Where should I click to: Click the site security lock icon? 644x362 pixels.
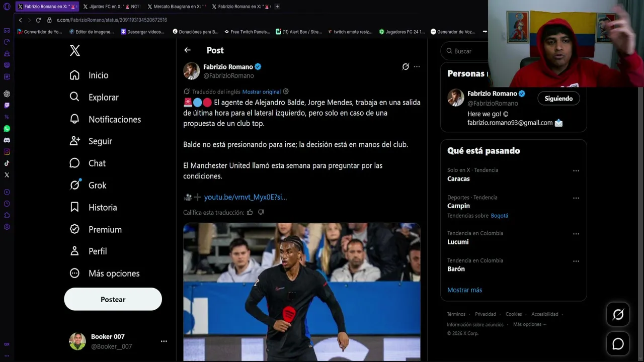(x=49, y=20)
